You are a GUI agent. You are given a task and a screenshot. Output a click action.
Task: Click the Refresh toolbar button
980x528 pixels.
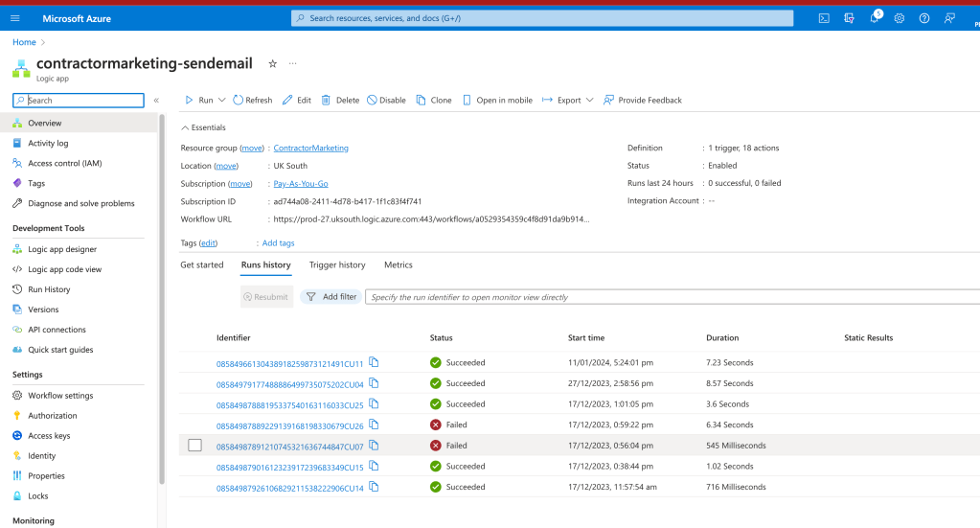pos(253,100)
